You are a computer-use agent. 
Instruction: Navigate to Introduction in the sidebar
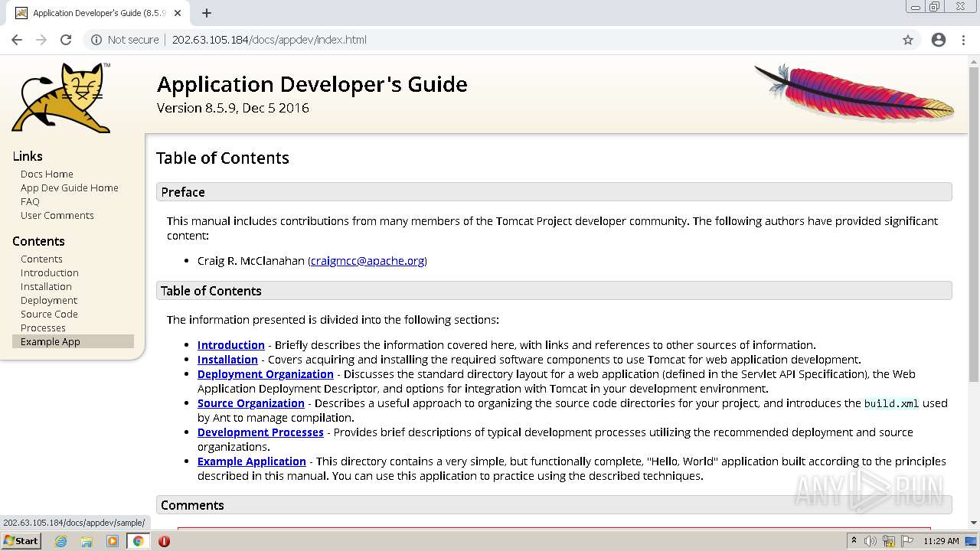point(50,272)
